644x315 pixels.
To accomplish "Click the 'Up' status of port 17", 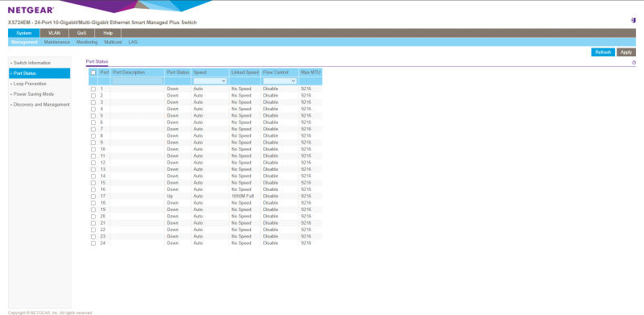I will click(170, 196).
